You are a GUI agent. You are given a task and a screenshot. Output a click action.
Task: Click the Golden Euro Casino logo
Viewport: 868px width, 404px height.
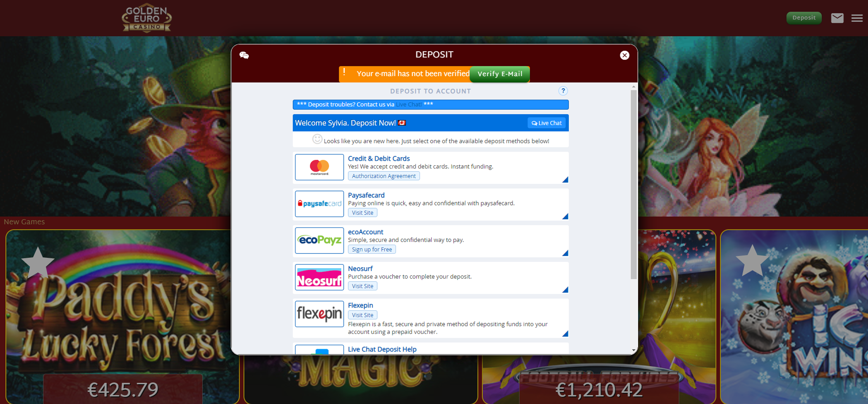click(147, 18)
